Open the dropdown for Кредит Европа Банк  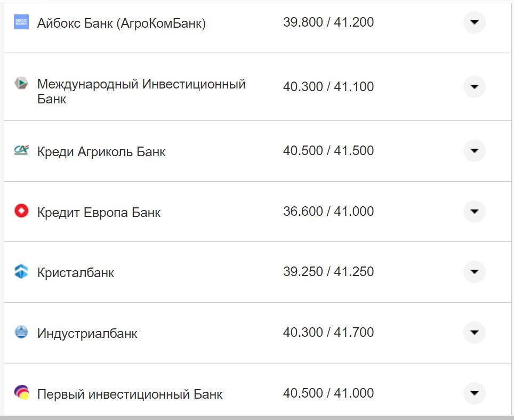tap(474, 211)
